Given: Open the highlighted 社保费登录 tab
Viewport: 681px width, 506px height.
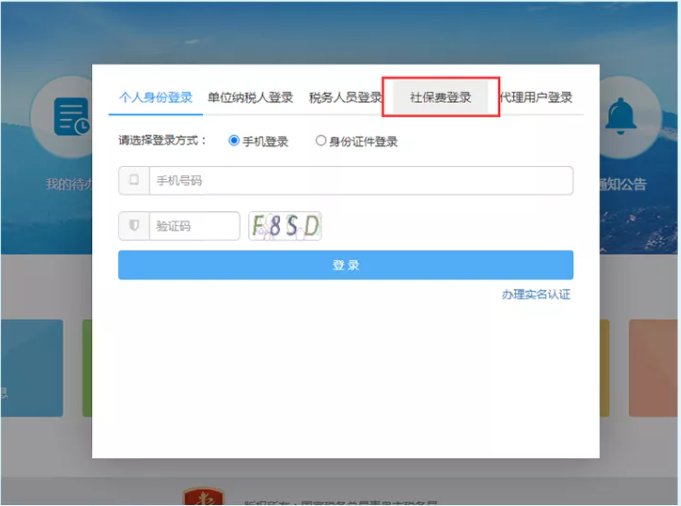Looking at the screenshot, I should point(440,98).
